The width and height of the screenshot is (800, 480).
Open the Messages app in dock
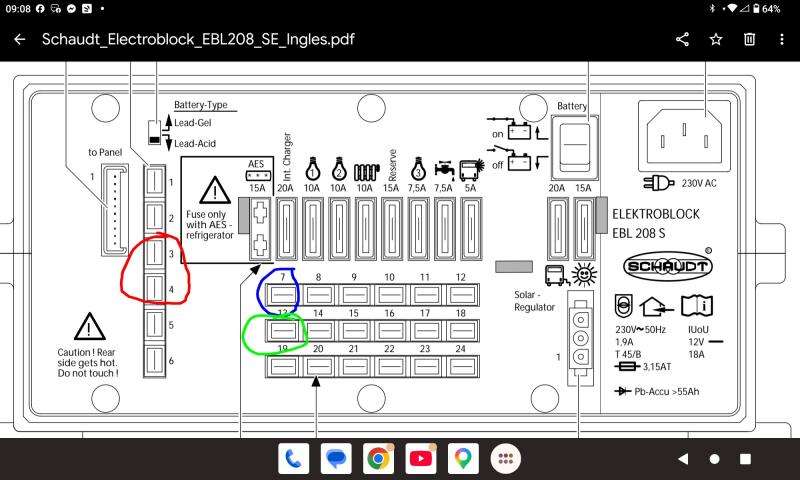click(336, 459)
